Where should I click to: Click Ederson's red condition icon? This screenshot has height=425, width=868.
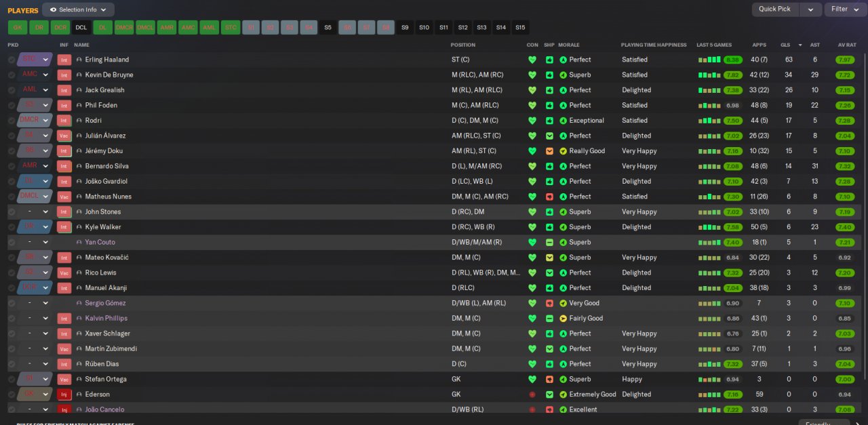532,394
